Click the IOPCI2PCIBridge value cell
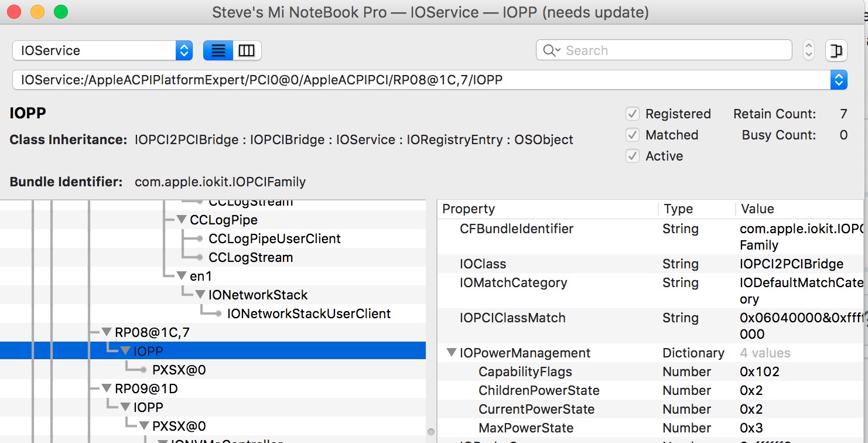Viewport: 868px width, 443px height. [x=792, y=264]
